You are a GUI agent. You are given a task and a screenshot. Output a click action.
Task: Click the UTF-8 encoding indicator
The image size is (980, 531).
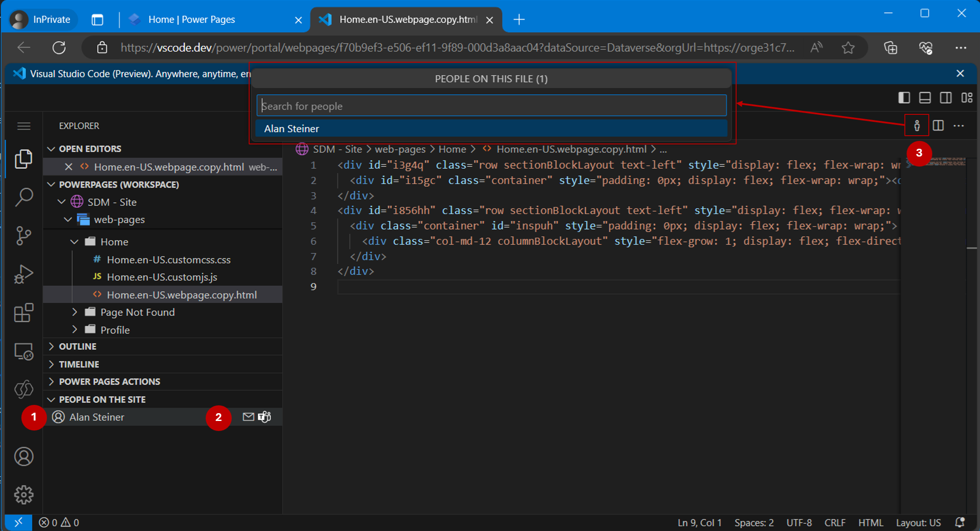pyautogui.click(x=799, y=522)
